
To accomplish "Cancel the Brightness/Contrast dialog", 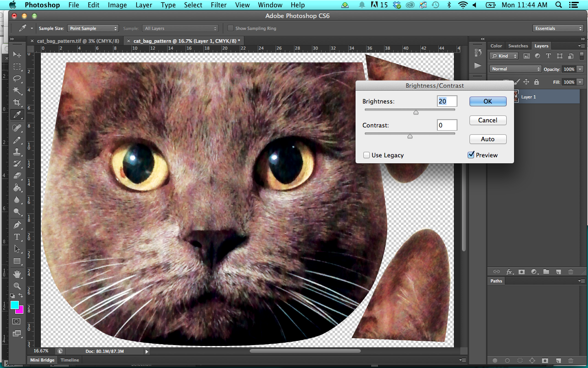I will 488,120.
